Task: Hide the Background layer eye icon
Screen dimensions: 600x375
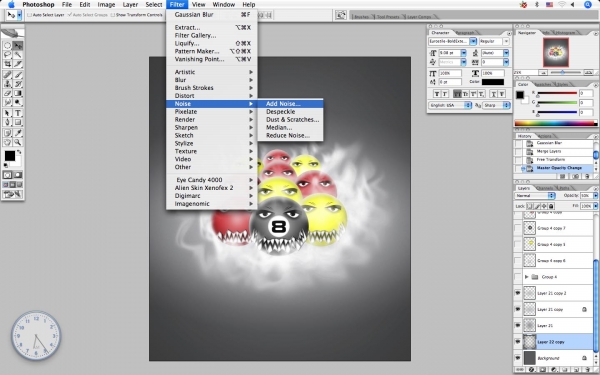Action: coord(518,358)
